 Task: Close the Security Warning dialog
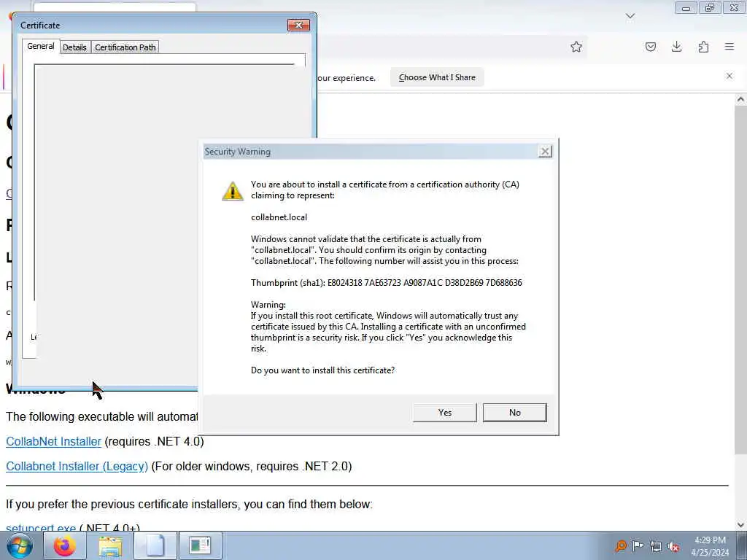(544, 152)
